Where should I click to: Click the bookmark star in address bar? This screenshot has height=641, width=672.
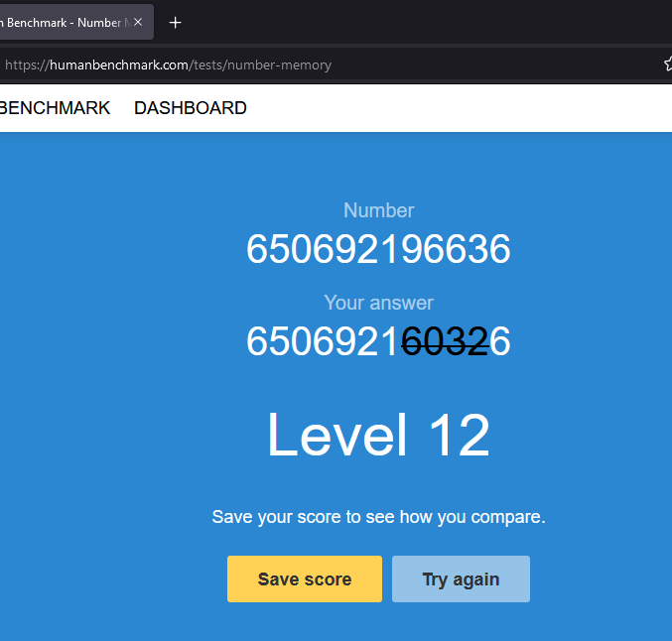point(667,64)
